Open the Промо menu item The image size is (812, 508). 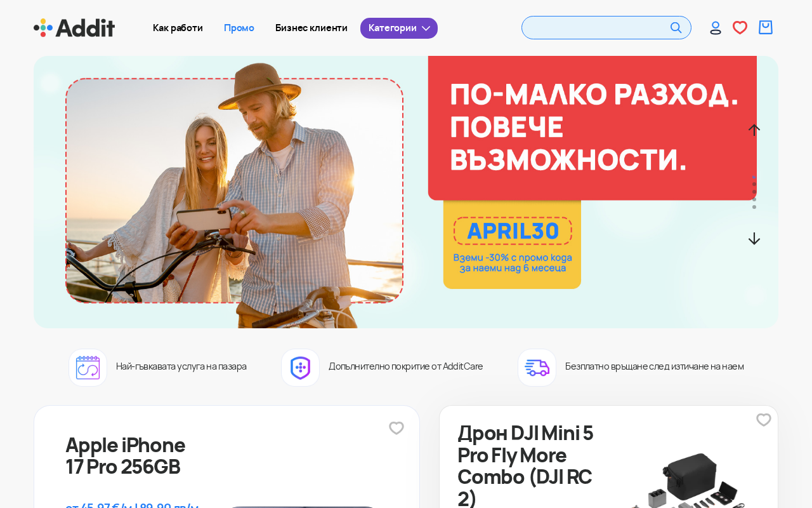[x=239, y=28]
